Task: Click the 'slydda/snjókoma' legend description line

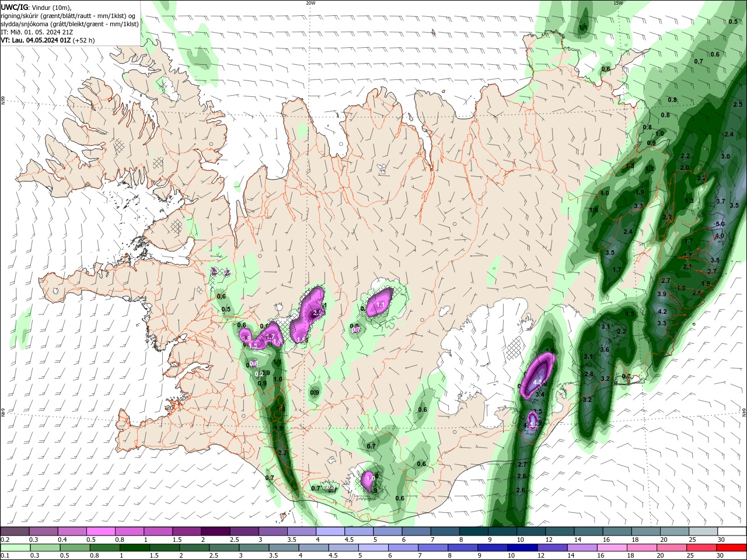Action: [x=69, y=24]
